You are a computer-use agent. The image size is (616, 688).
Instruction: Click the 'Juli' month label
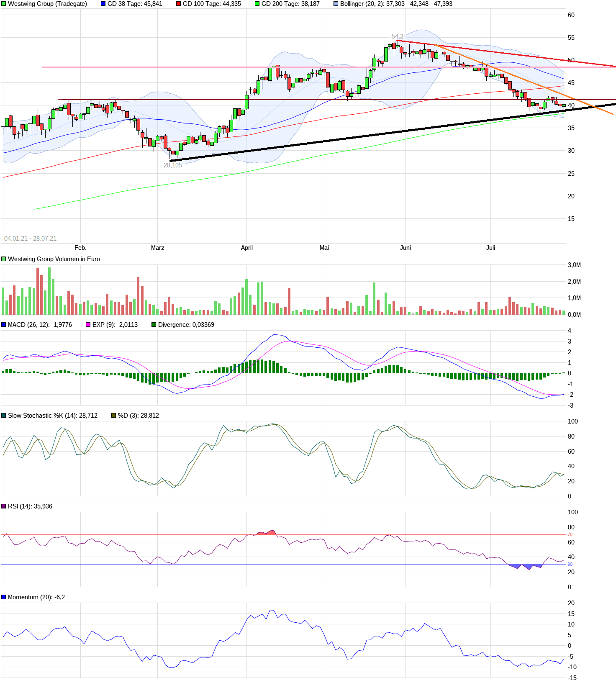[x=491, y=248]
